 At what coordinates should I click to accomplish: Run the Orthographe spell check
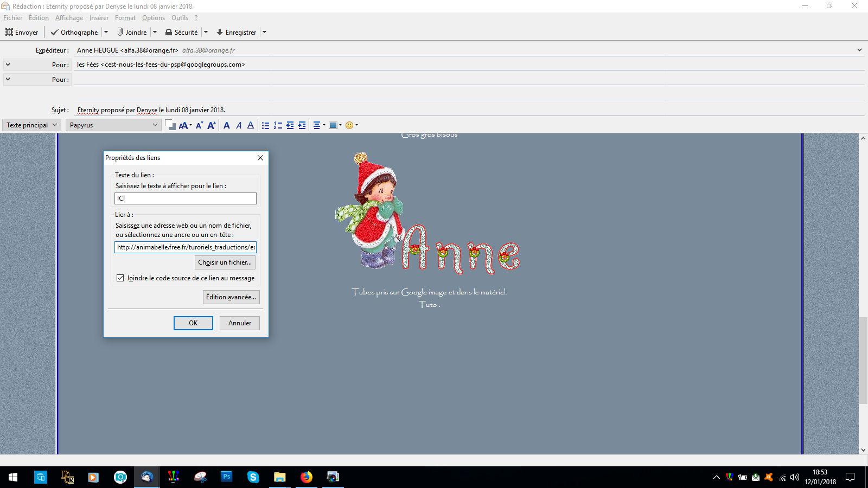tap(74, 32)
